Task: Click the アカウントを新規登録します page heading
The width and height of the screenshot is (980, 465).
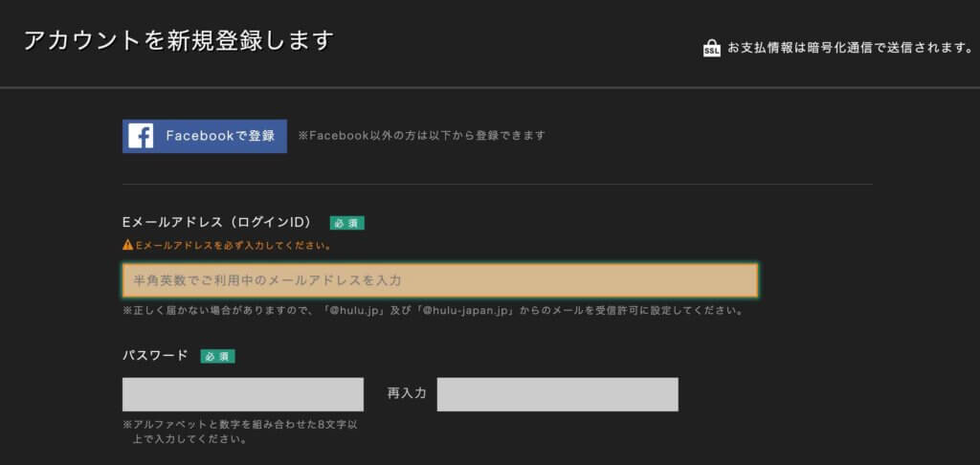Action: click(178, 41)
